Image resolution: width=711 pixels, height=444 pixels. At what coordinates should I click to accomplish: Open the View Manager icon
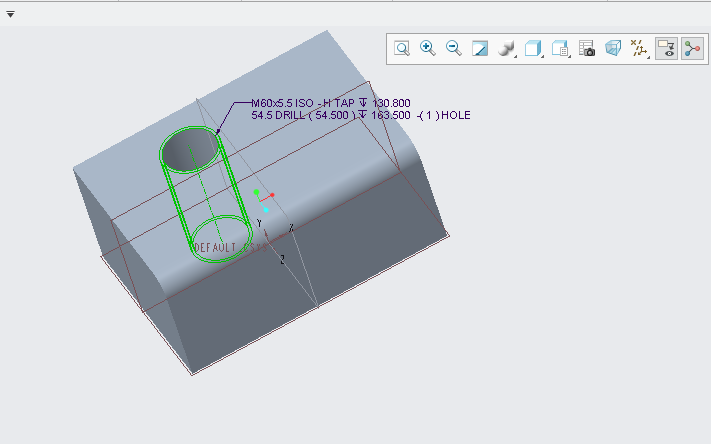click(561, 48)
